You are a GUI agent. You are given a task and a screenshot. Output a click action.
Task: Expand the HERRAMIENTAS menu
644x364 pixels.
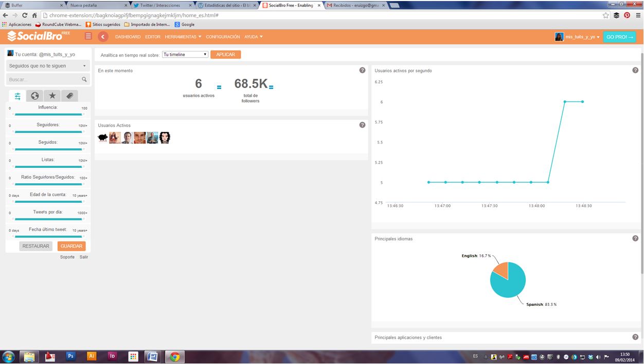point(183,37)
